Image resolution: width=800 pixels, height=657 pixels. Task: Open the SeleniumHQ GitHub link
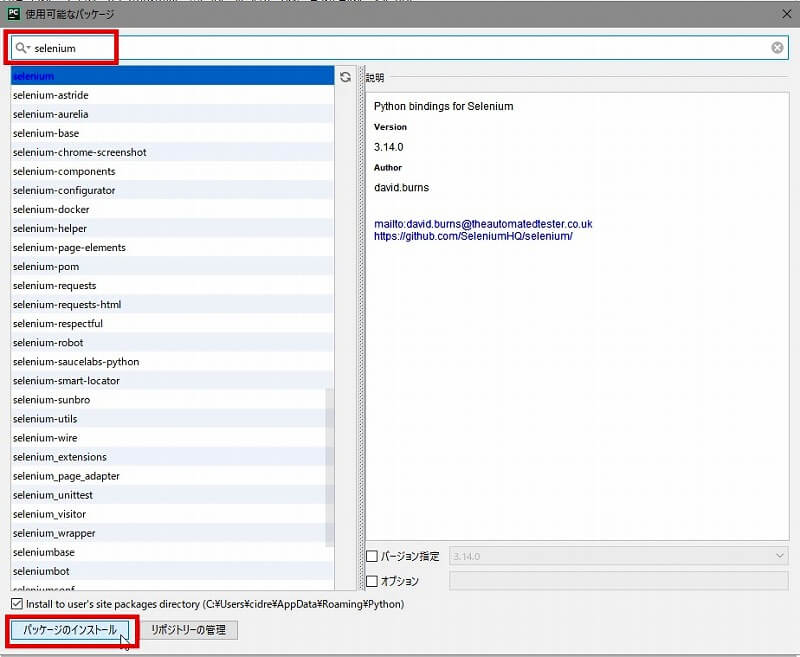[473, 236]
